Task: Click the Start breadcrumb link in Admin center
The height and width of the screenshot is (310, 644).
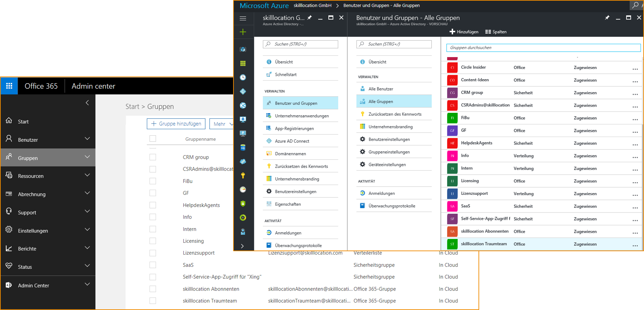Action: tap(132, 106)
